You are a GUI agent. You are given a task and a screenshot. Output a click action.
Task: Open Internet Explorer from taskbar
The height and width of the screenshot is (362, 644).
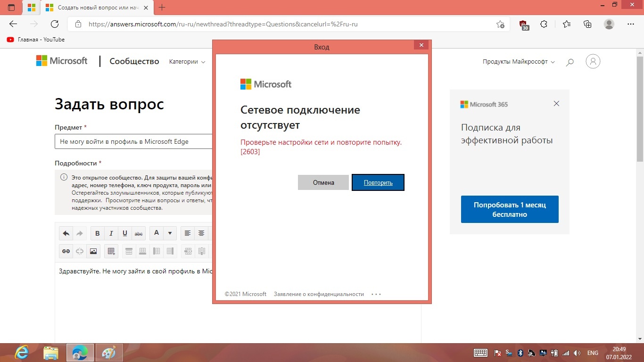(22, 353)
